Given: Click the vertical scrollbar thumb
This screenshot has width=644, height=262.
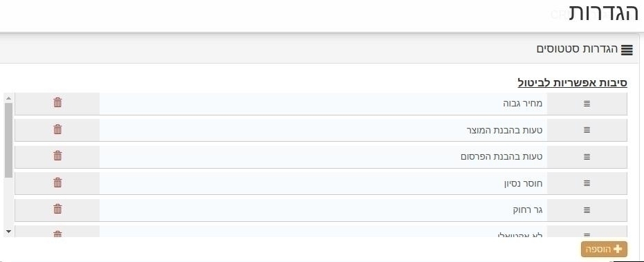Looking at the screenshot, I should click(x=8, y=140).
